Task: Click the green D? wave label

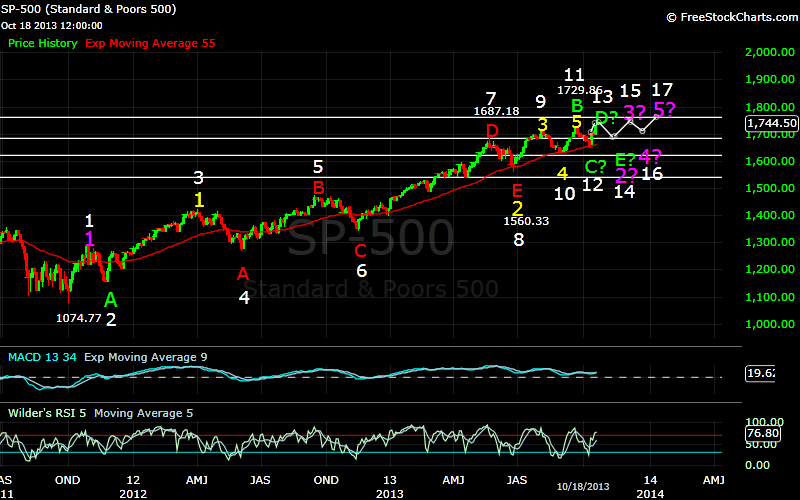Action: point(606,118)
